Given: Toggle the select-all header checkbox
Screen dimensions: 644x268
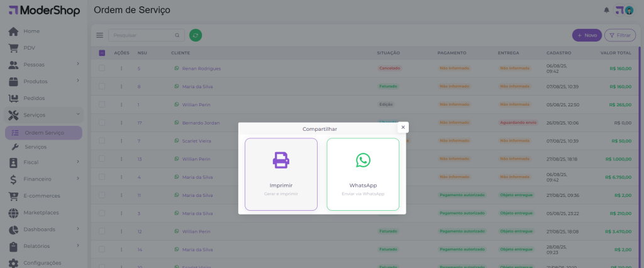Looking at the screenshot, I should 102,53.
